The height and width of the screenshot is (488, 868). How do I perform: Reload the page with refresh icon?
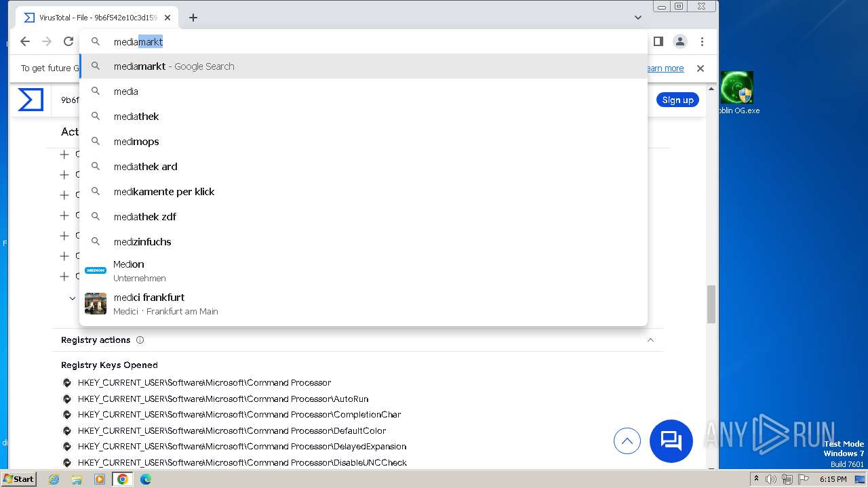coord(68,41)
